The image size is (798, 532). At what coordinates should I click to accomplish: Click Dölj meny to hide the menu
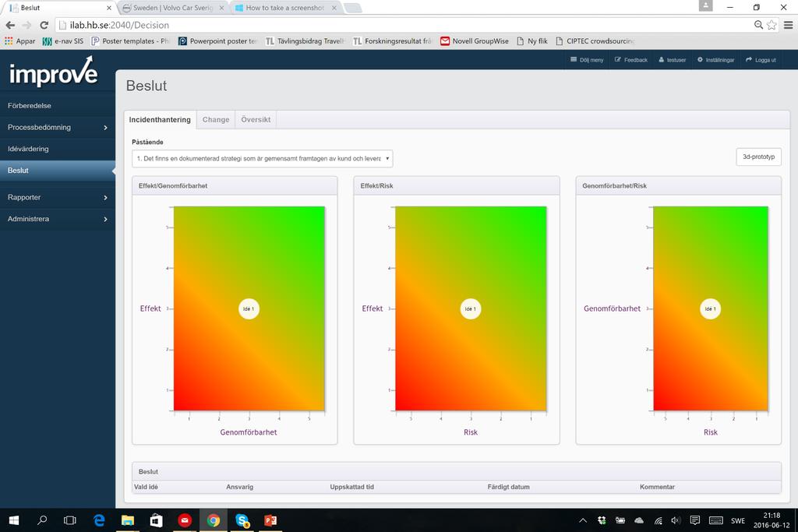[587, 59]
